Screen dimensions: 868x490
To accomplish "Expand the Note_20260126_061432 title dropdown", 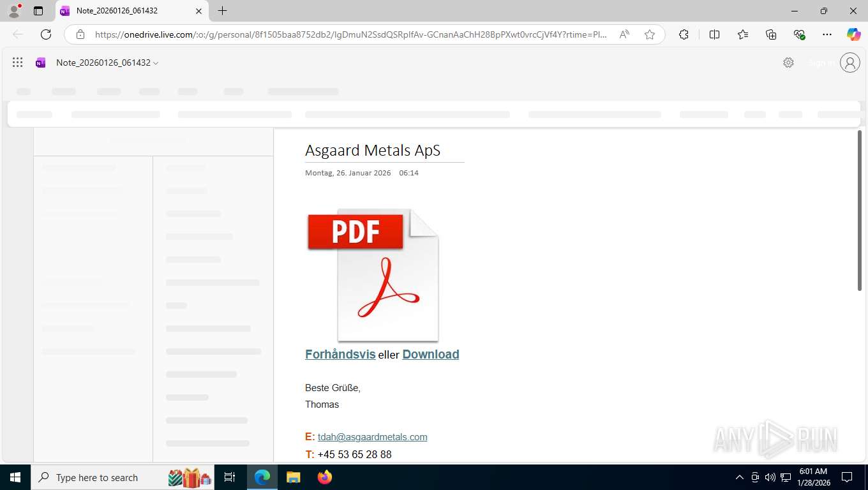I will 107,63.
